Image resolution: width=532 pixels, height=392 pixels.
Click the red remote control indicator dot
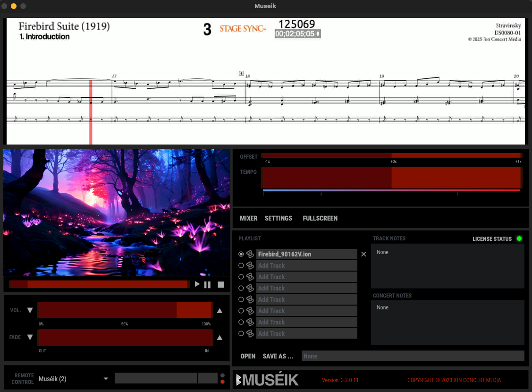coord(223,382)
